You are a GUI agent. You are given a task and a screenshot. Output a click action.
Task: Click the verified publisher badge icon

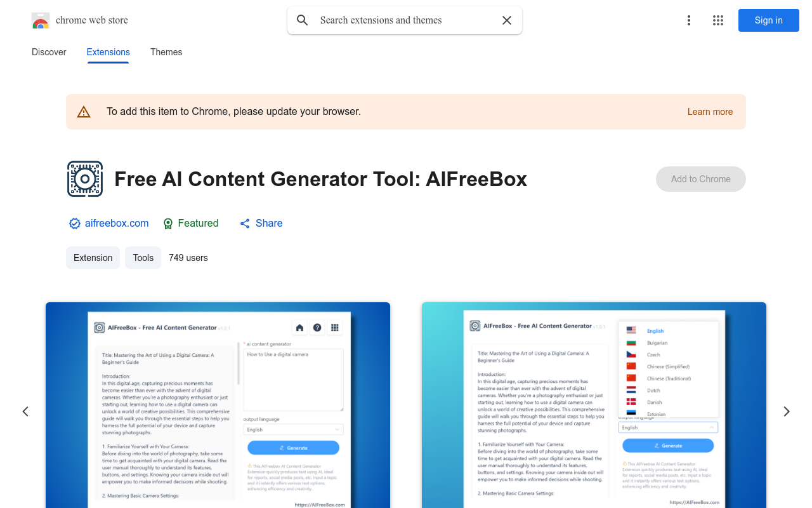(75, 224)
